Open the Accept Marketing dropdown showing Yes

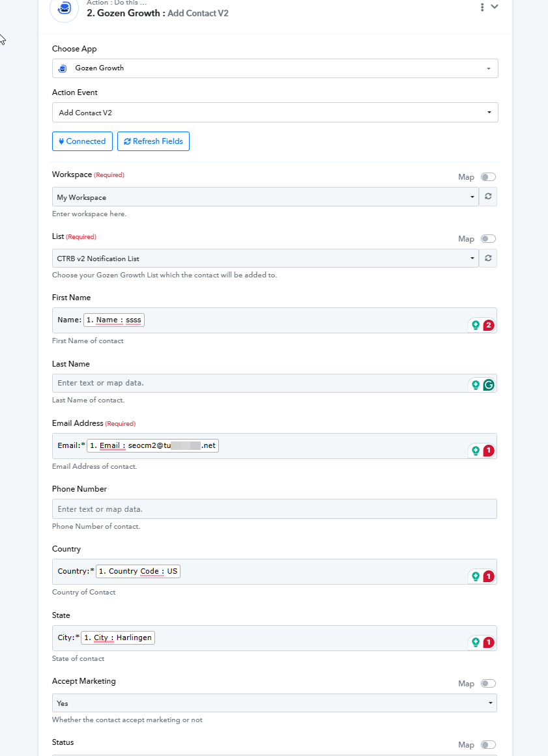click(x=274, y=703)
